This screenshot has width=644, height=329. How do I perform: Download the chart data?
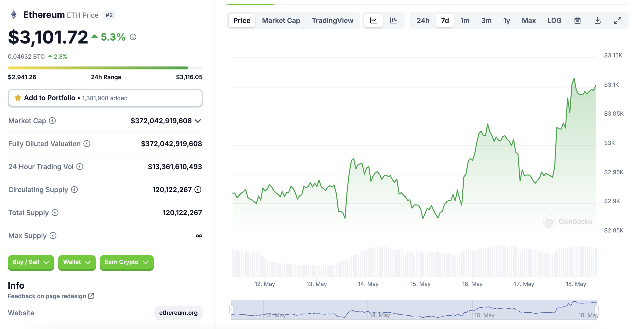597,21
